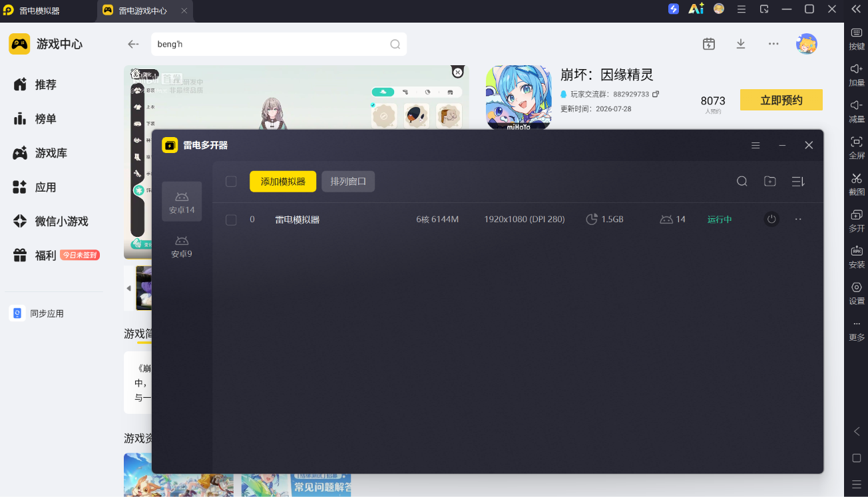Click the 雷电模拟器 instance name

pyautogui.click(x=298, y=220)
